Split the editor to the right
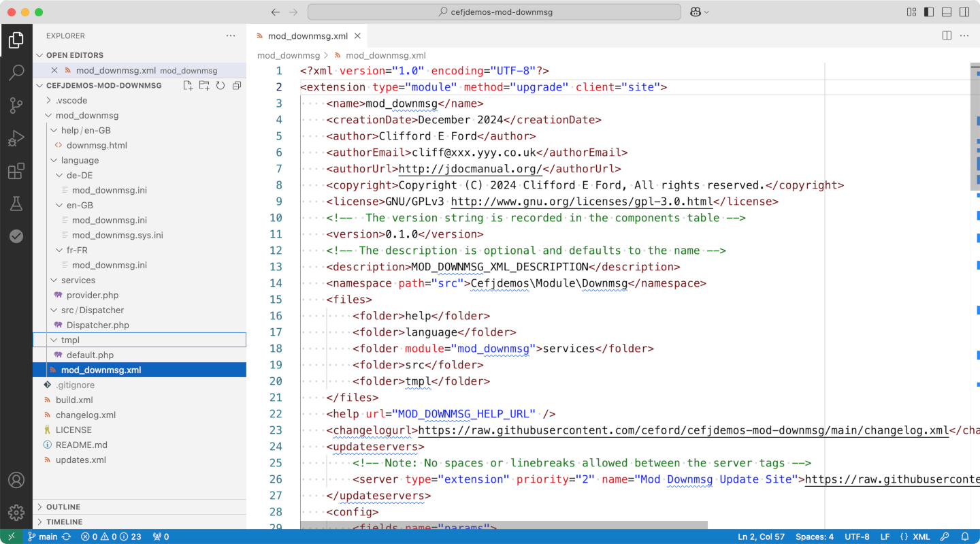 (x=947, y=35)
